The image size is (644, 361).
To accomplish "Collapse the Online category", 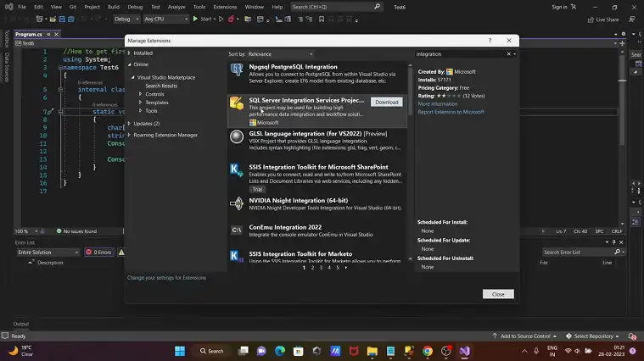I will (129, 64).
